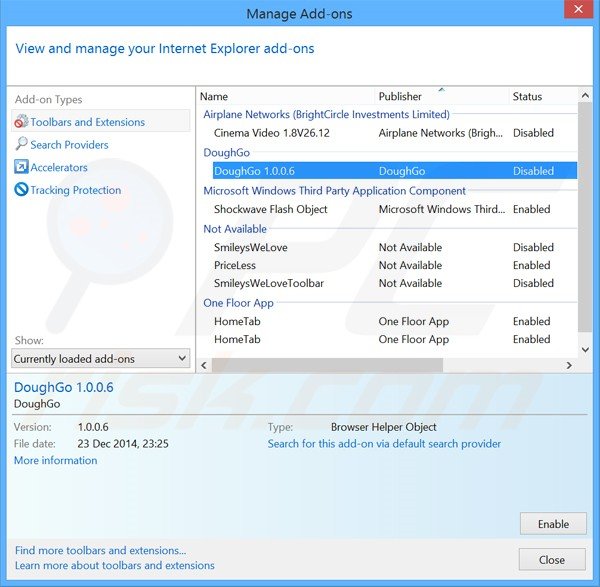
Task: Open the Currently loaded add-ons dropdown
Action: coord(100,359)
